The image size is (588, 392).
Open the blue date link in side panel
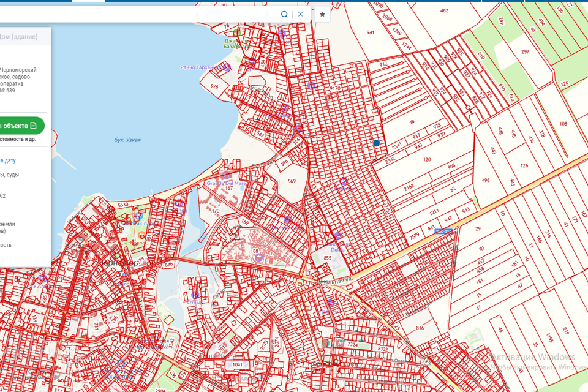8,160
